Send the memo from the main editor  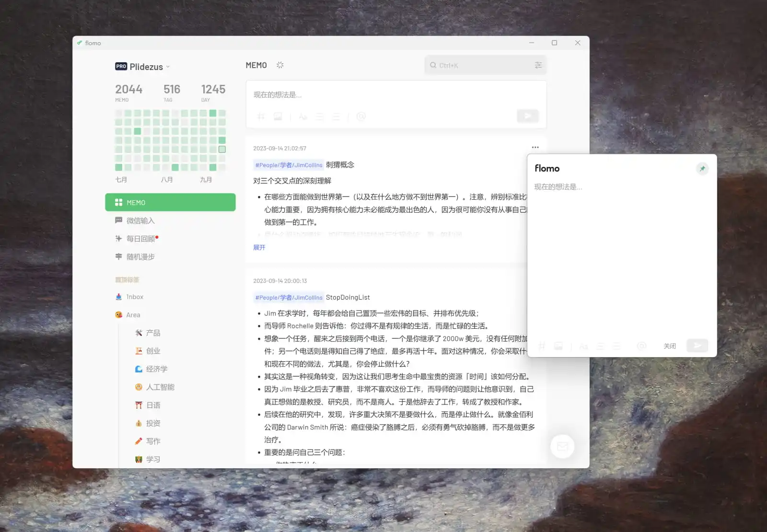528,116
